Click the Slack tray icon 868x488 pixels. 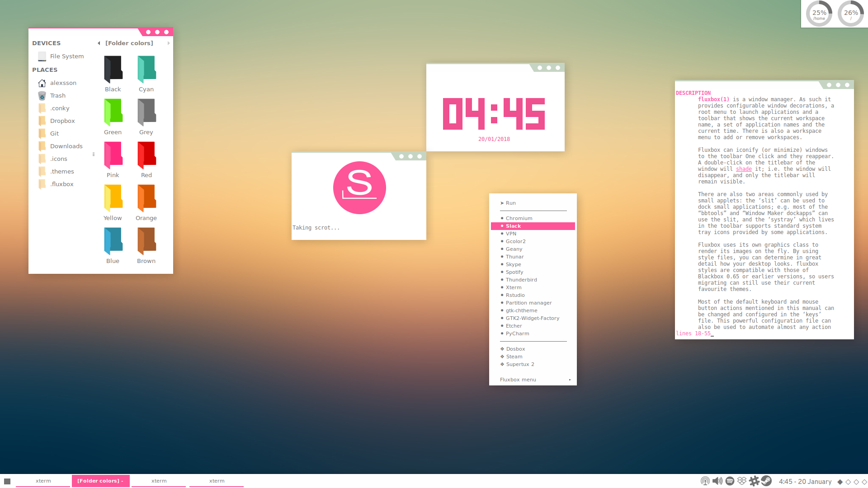click(754, 481)
